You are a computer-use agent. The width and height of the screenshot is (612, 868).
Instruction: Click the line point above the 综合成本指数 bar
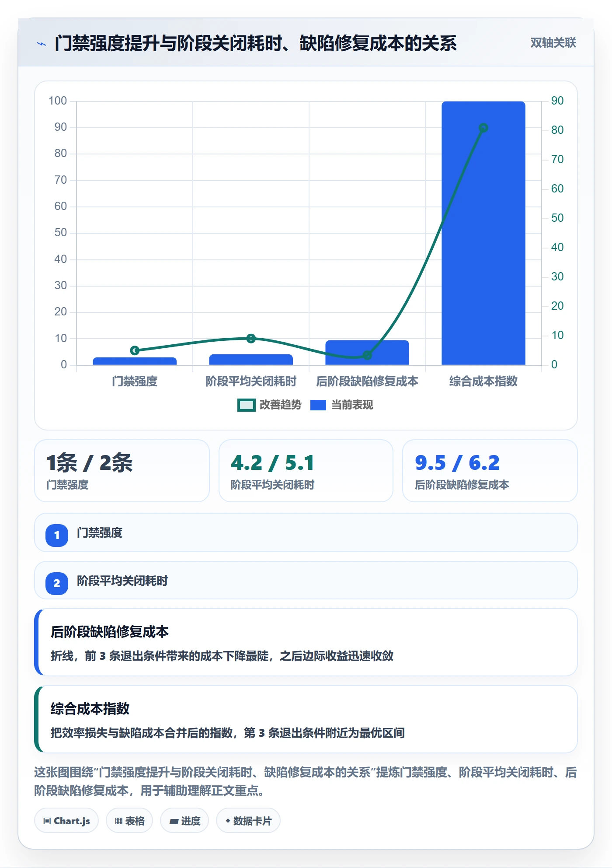click(483, 128)
